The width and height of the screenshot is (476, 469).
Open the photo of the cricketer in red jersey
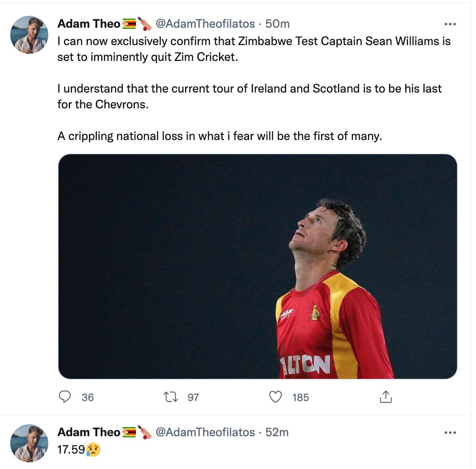coord(258,267)
